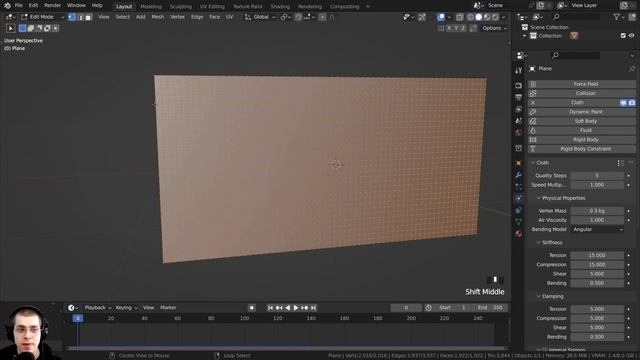Click Rigid Body physics icon
Screen dimensions: 640x360
coord(533,140)
